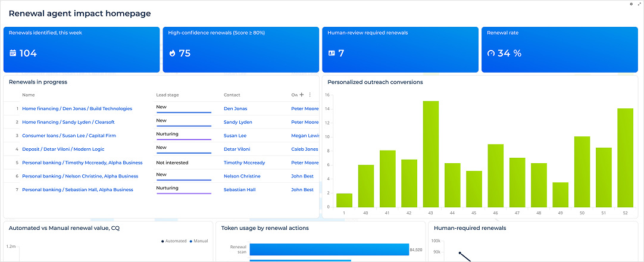Add a column with the plus icon
The width and height of the screenshot is (644, 262).
tap(302, 95)
